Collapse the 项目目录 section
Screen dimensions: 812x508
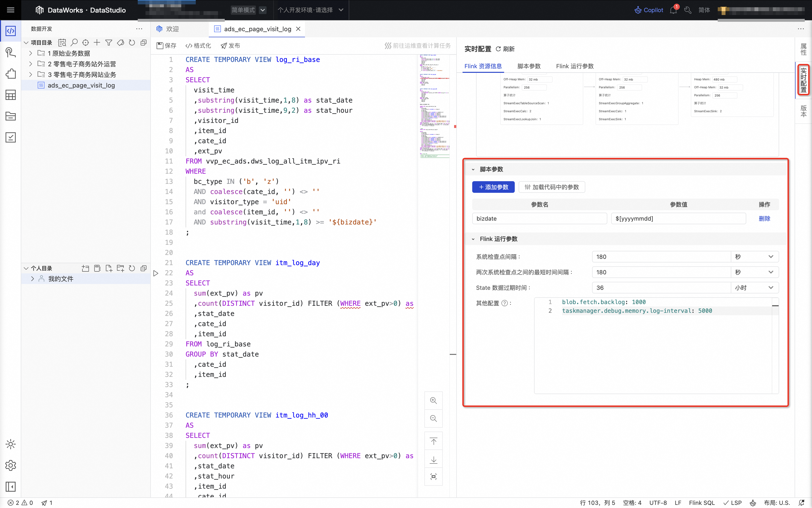click(x=26, y=43)
